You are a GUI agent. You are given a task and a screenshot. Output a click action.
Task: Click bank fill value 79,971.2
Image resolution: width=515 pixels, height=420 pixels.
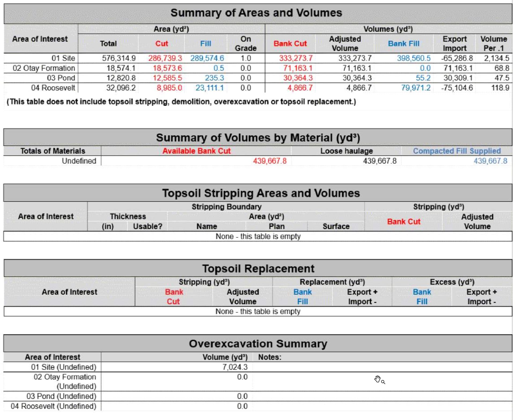click(416, 88)
